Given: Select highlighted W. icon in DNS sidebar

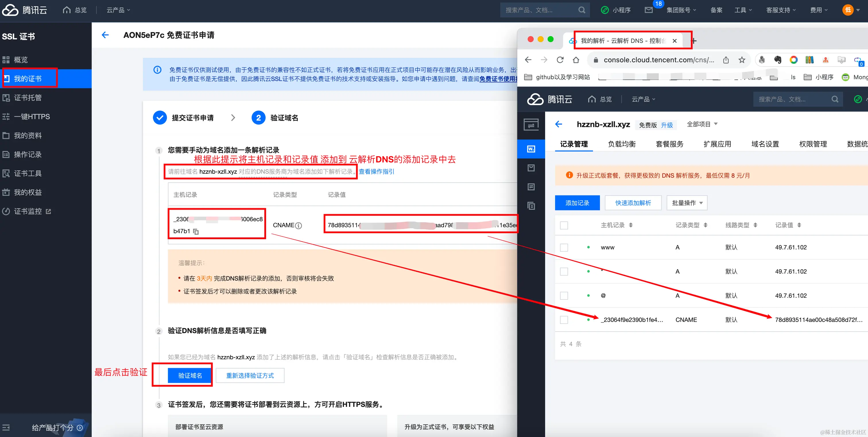Looking at the screenshot, I should tap(531, 149).
